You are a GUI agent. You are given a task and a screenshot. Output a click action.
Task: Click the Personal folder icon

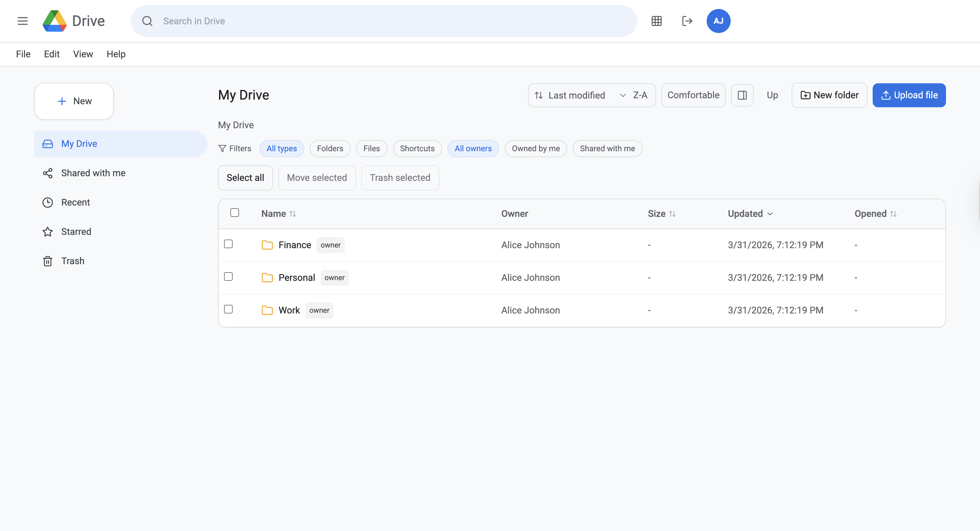click(267, 278)
